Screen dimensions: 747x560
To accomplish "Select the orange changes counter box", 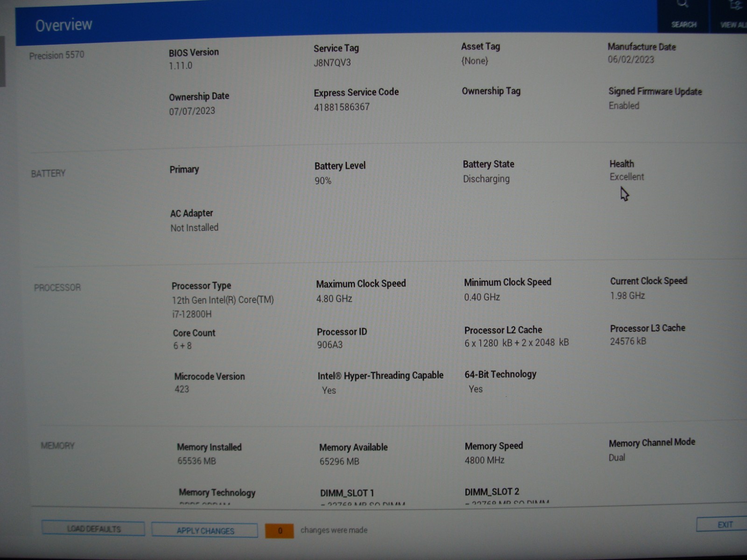I will pos(280,531).
